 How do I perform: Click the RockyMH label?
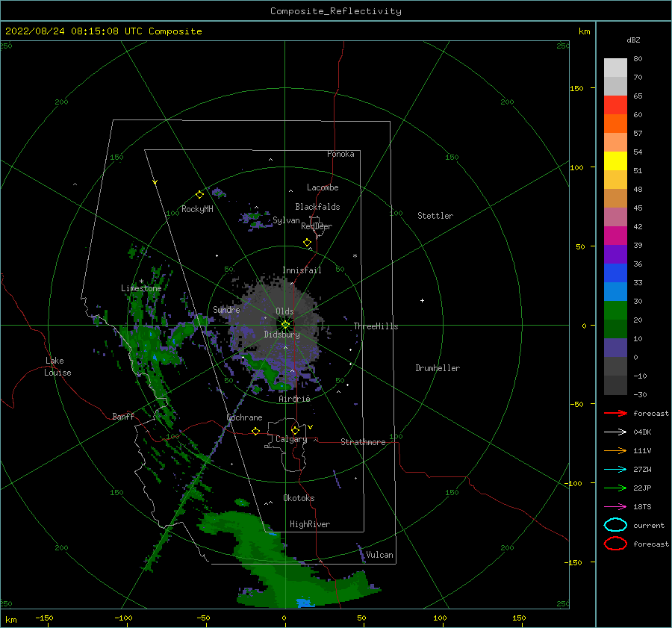click(x=197, y=209)
